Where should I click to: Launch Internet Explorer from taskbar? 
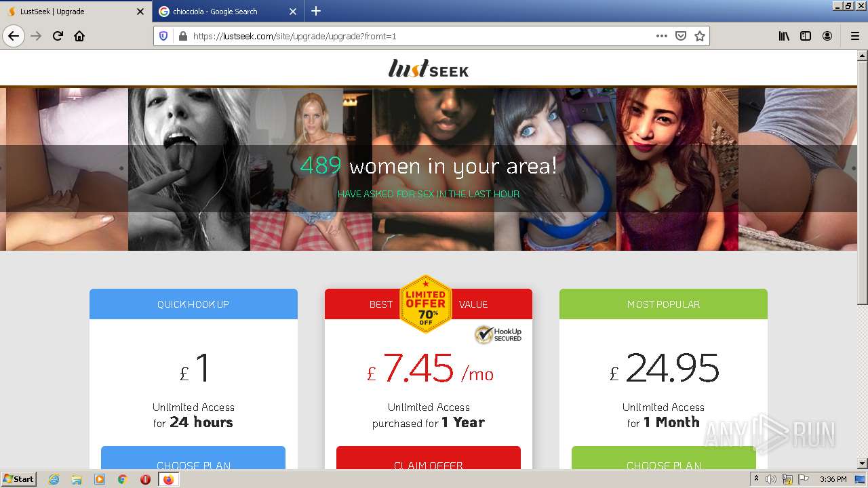click(54, 479)
